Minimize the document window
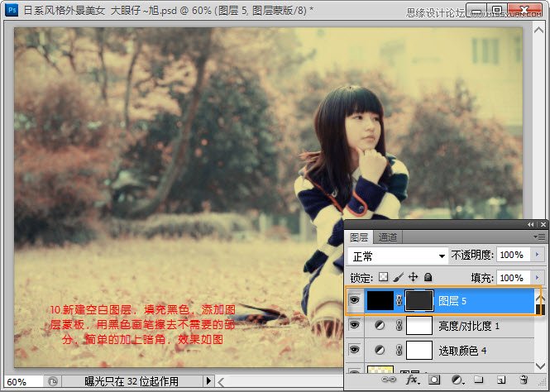 pos(476,12)
